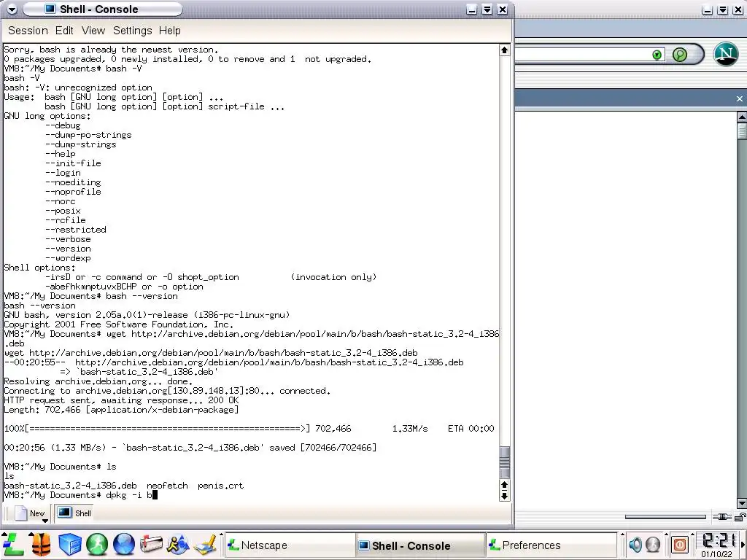Viewport: 747px width, 560px height.
Task: Click the 'HTTP request sent' line
Action: coord(122,400)
